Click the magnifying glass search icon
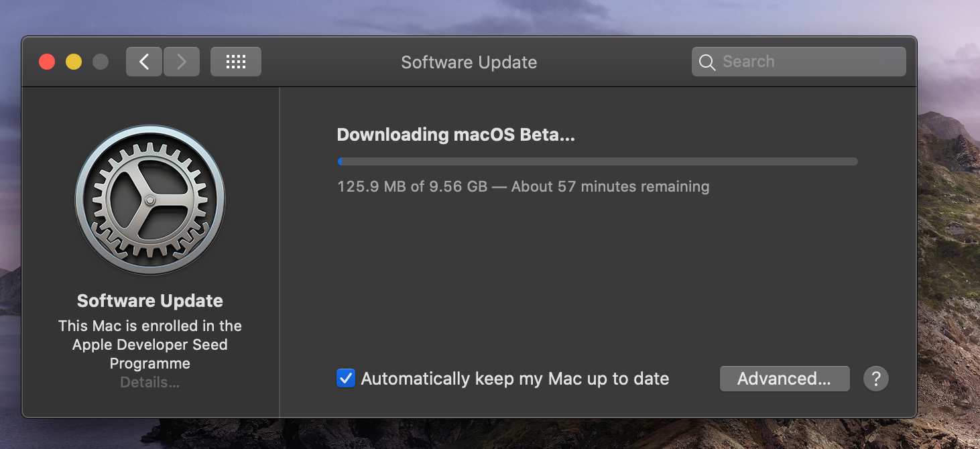 pyautogui.click(x=707, y=62)
